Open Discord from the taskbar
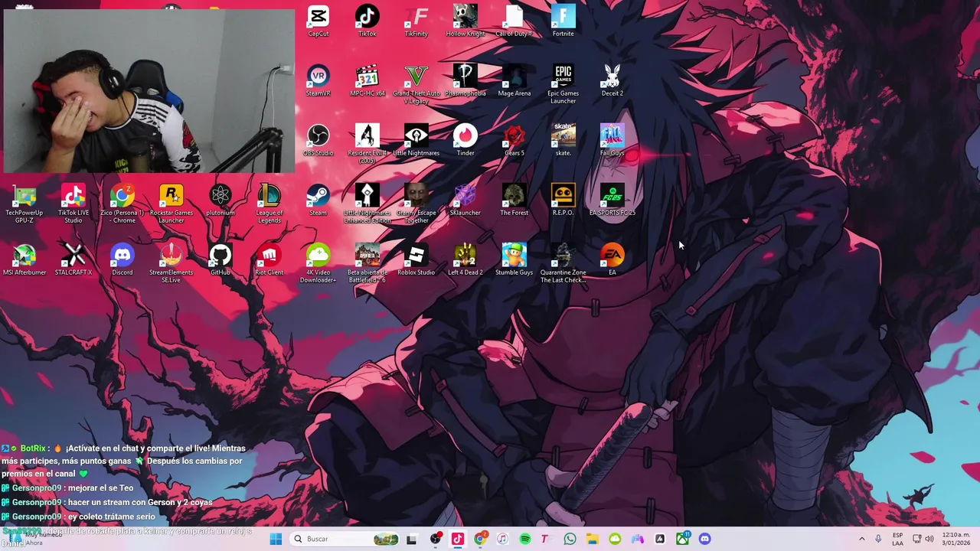The image size is (980, 551). pyautogui.click(x=704, y=539)
